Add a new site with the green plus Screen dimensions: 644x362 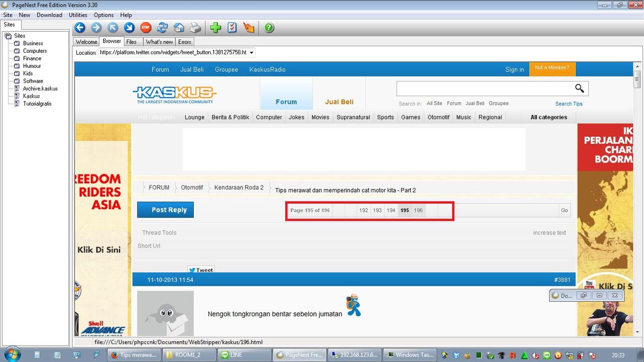coord(215,28)
